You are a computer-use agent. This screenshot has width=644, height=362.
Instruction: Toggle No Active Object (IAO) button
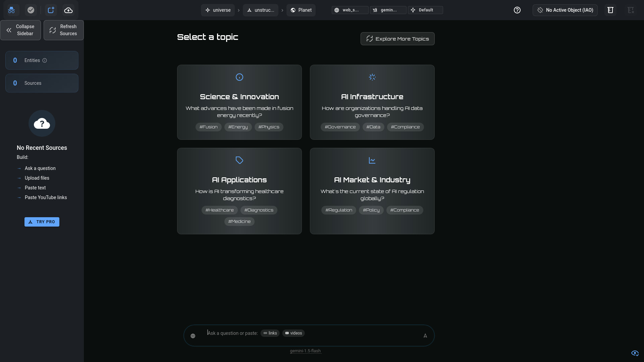[565, 10]
